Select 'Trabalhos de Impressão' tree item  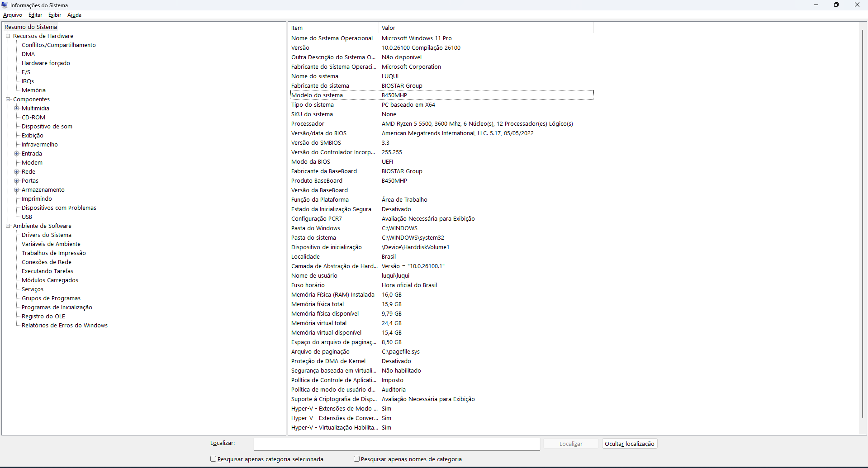point(54,253)
